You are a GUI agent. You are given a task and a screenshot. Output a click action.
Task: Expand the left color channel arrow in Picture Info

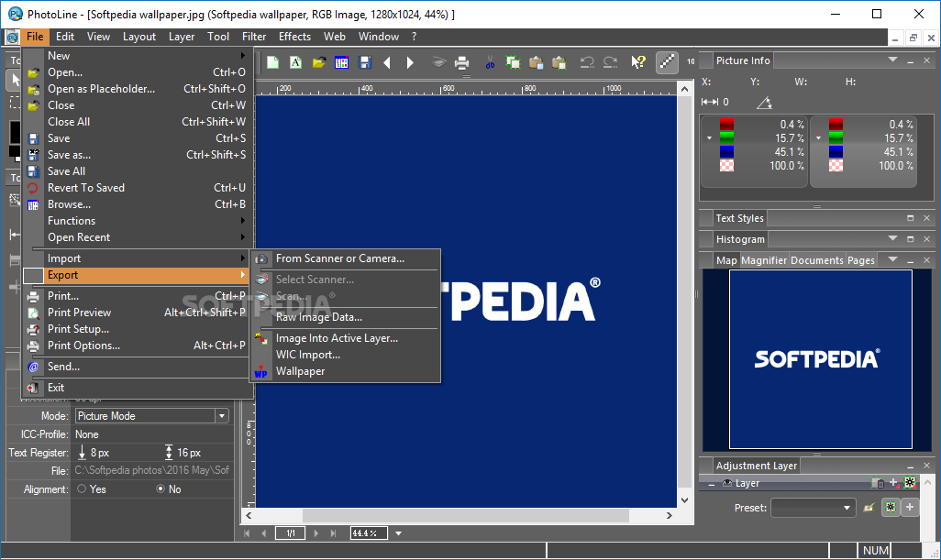click(709, 137)
